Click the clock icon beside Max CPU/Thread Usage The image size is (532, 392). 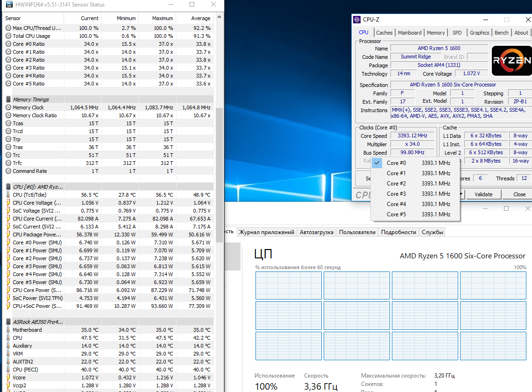pyautogui.click(x=8, y=28)
